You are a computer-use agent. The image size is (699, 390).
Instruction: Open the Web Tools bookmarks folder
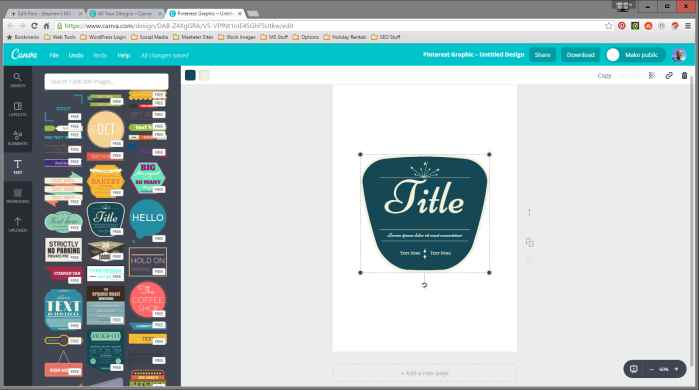[60, 37]
